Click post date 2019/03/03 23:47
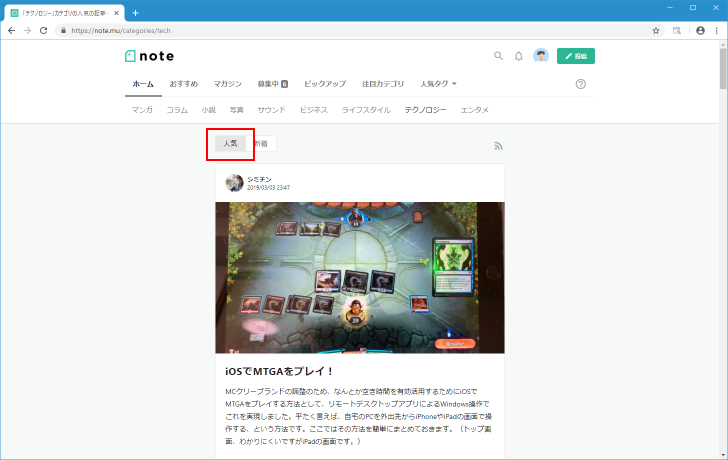The width and height of the screenshot is (728, 460). pos(268,188)
